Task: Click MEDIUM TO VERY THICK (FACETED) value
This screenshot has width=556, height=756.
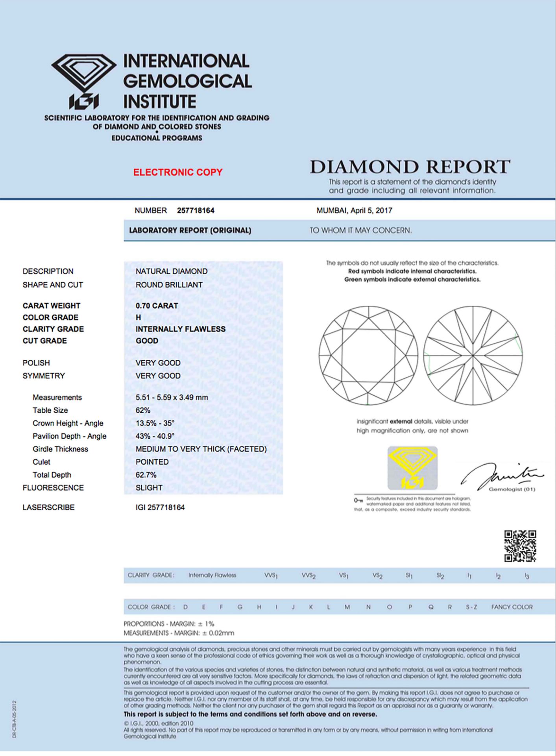Action: tap(201, 449)
